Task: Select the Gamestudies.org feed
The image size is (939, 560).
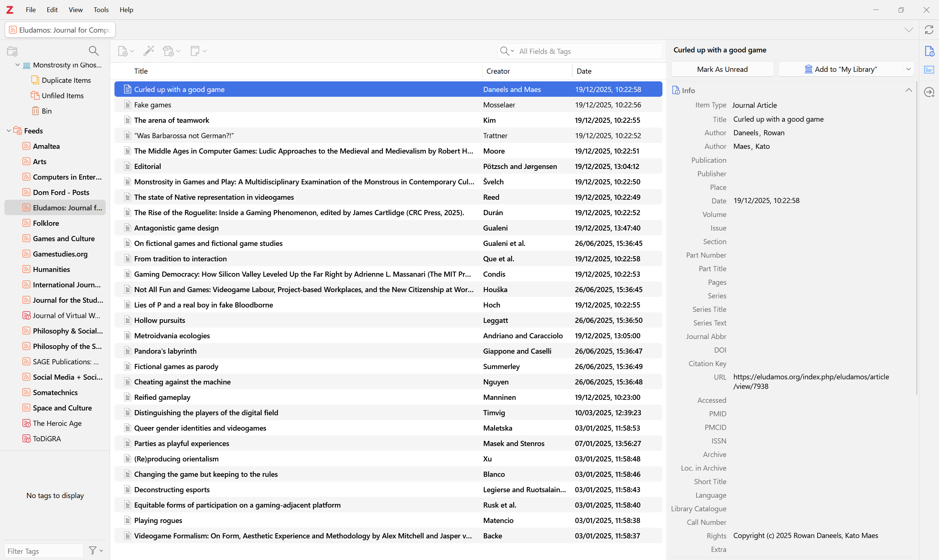Action: click(x=60, y=254)
